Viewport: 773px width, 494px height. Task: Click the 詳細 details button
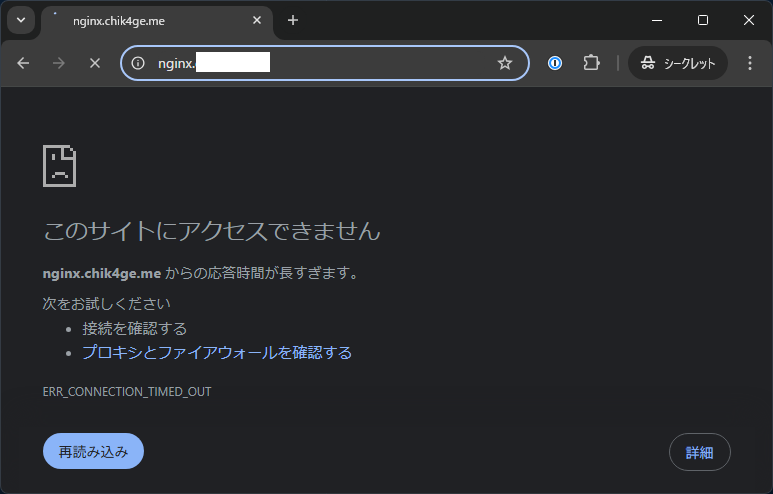700,452
